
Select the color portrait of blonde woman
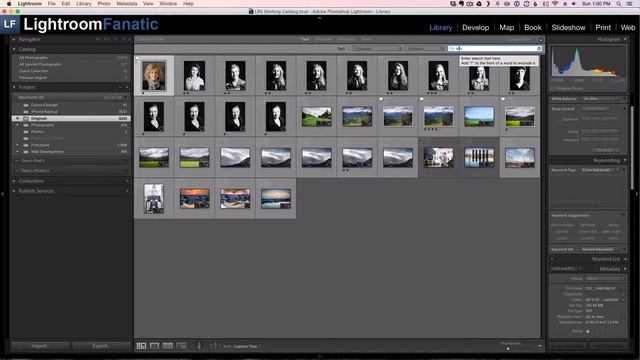(x=154, y=76)
